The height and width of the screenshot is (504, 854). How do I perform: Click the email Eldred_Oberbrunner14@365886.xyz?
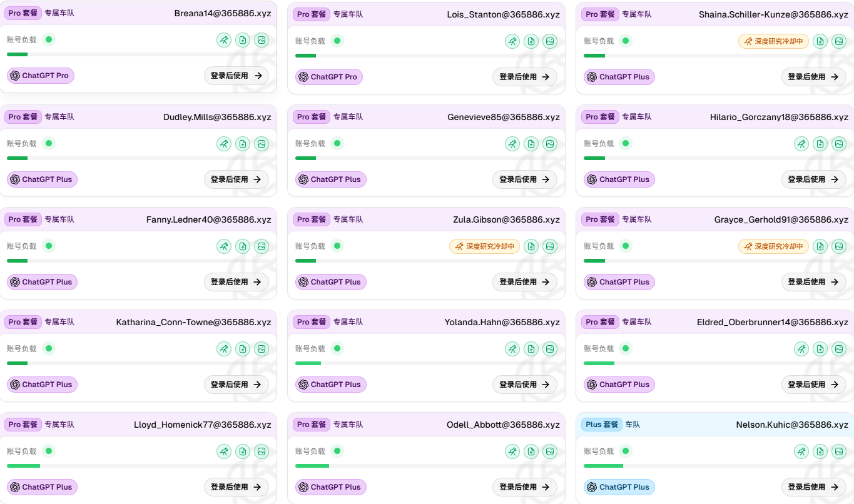[x=773, y=322]
